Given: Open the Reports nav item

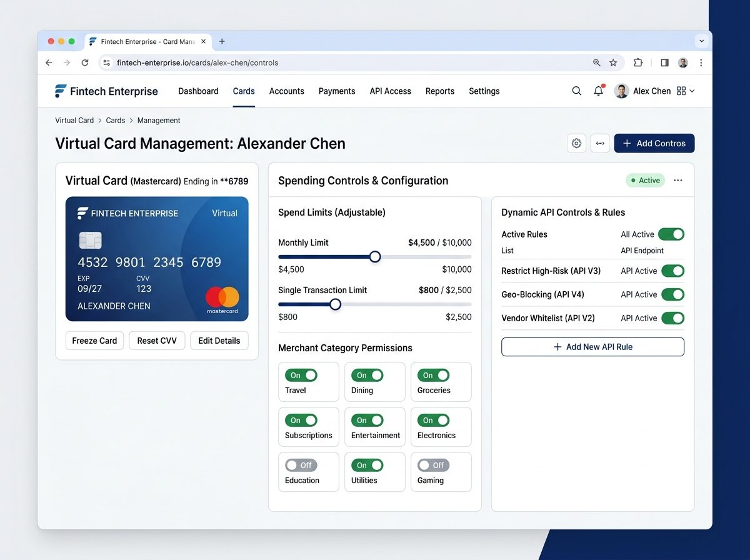Looking at the screenshot, I should 440,91.
